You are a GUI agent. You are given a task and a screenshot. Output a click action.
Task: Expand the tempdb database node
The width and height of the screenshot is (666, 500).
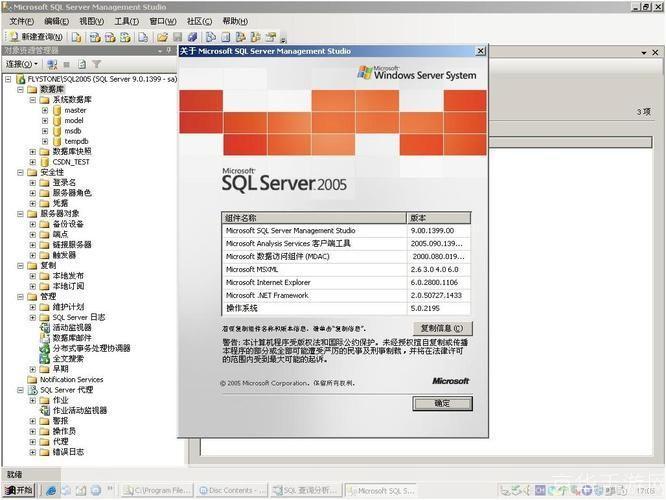45,141
